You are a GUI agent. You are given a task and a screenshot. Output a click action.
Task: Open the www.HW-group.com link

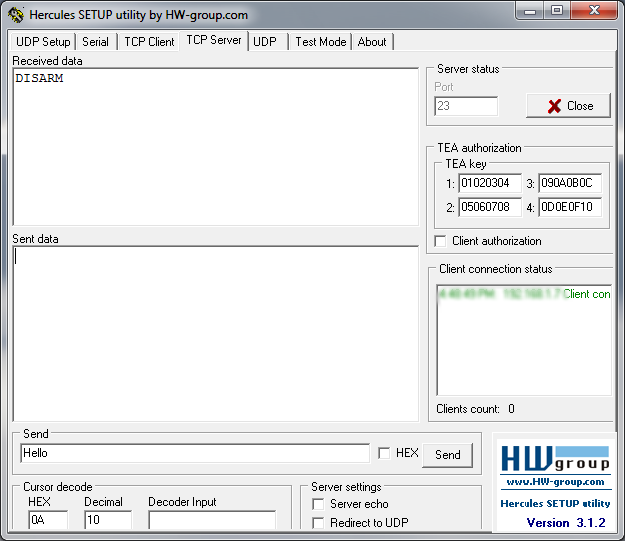(x=555, y=482)
